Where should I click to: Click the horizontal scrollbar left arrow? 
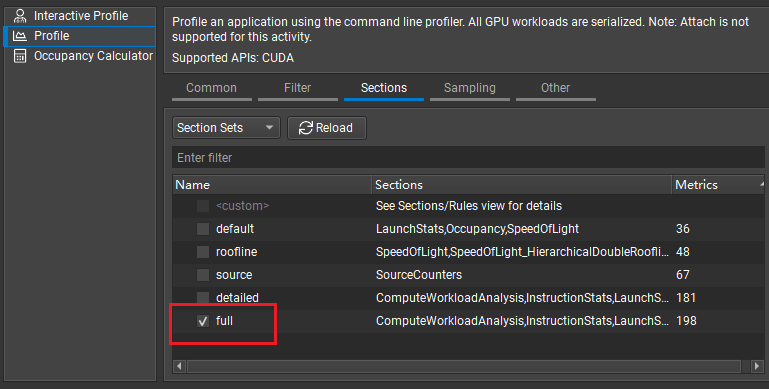[x=179, y=366]
